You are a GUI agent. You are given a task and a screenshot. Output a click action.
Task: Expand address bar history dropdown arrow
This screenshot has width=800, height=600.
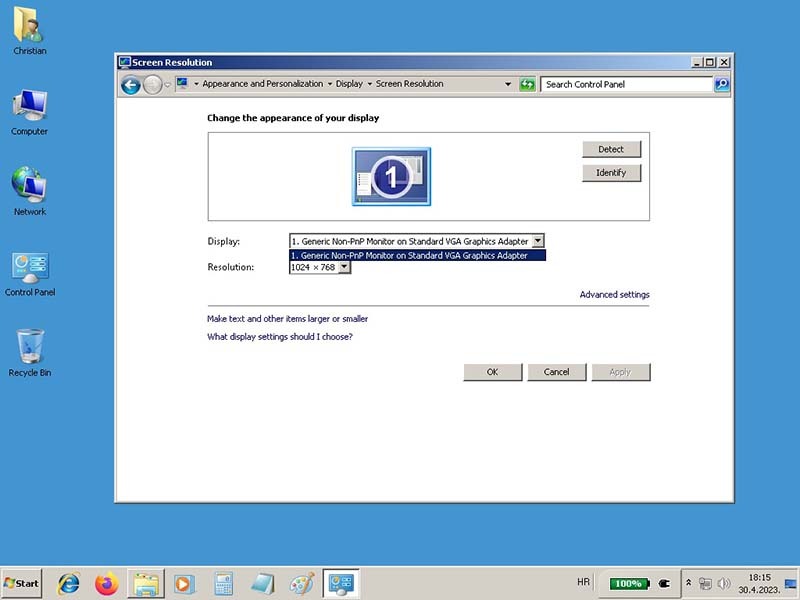pos(508,85)
